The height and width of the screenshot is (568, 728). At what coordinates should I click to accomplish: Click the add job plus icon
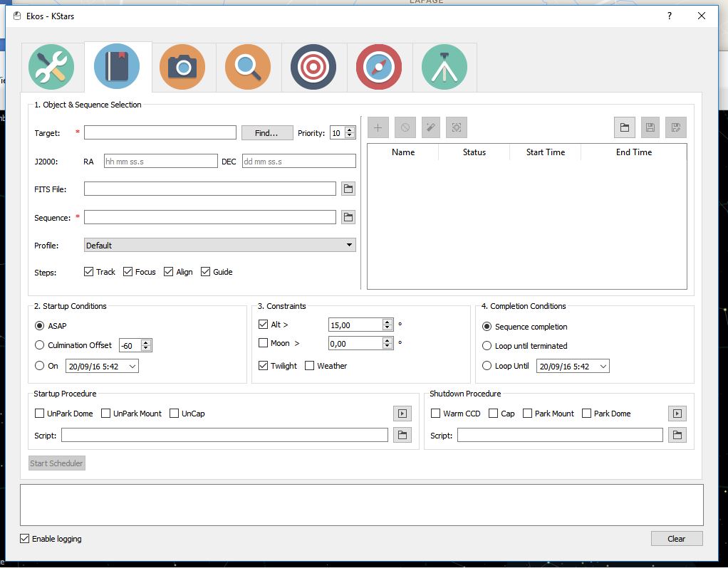pos(378,127)
